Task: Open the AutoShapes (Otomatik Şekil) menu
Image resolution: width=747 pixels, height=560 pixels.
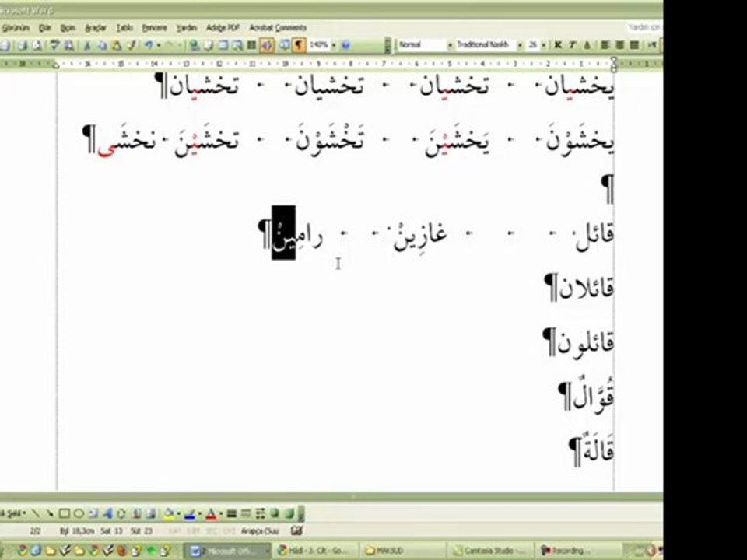Action: pos(13,513)
